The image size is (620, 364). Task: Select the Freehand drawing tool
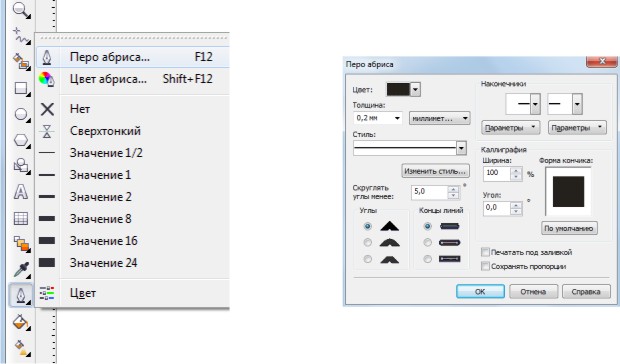pyautogui.click(x=21, y=36)
